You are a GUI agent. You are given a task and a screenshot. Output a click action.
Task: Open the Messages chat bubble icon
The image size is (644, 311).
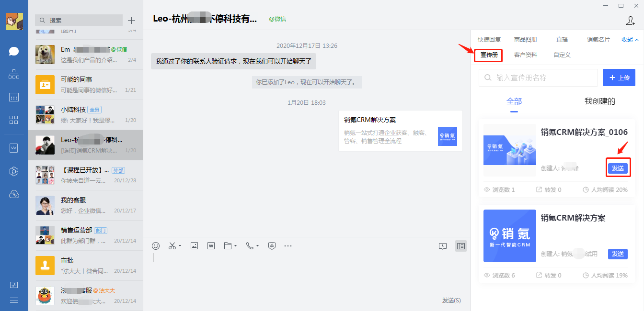pos(14,51)
